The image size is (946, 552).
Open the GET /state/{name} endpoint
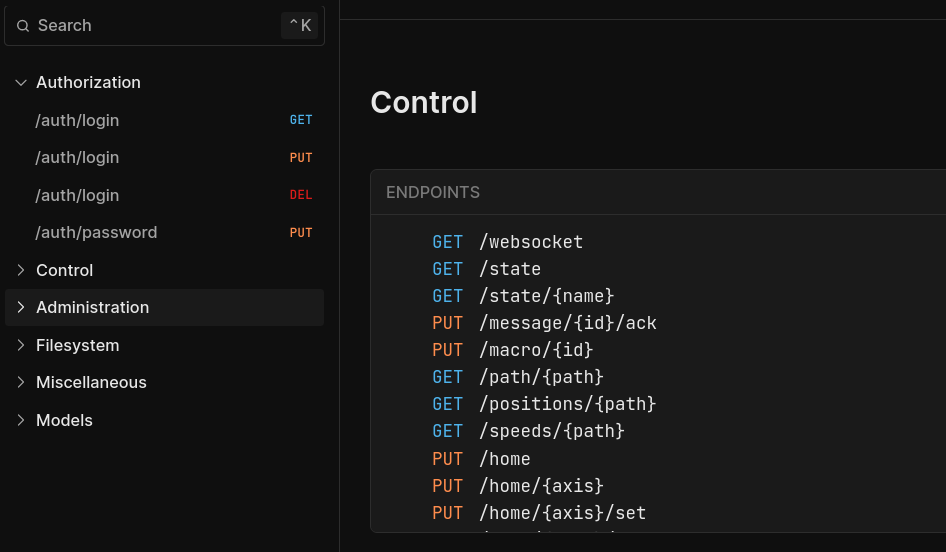click(x=523, y=296)
